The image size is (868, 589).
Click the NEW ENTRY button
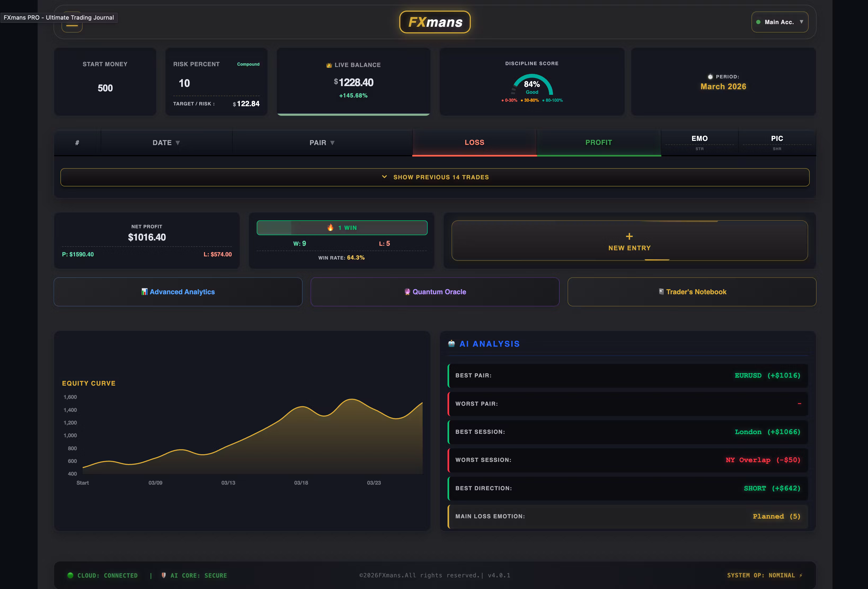click(x=629, y=241)
